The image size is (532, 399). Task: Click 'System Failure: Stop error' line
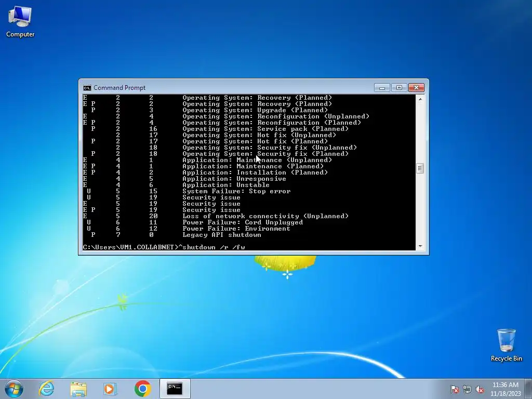point(236,191)
